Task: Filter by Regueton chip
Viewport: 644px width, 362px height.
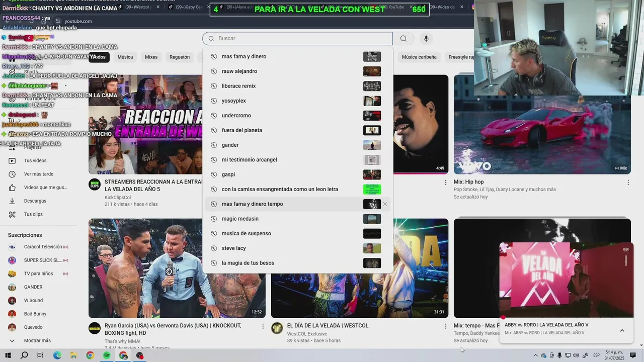Action: coord(180,57)
